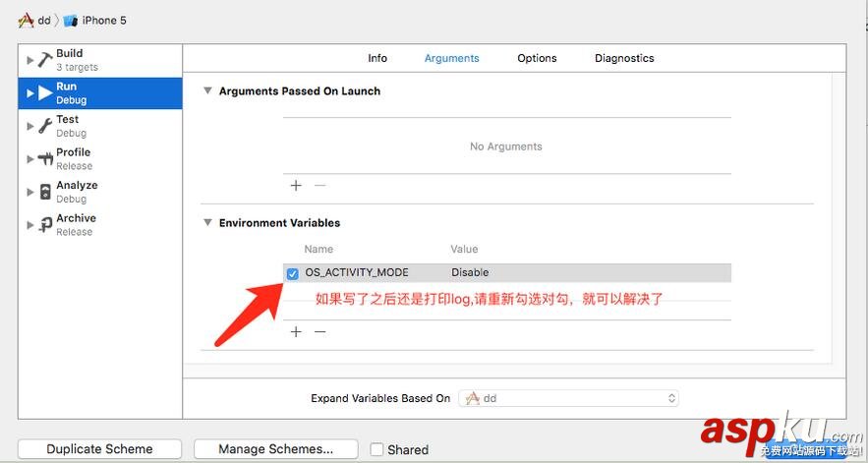868x463 pixels.
Task: Remove launch argument with minus button
Action: (319, 186)
